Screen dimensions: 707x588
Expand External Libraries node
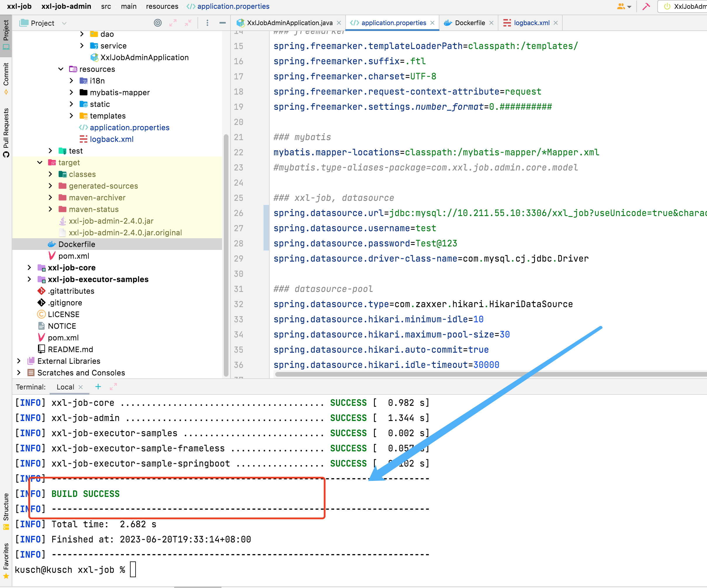pos(19,361)
